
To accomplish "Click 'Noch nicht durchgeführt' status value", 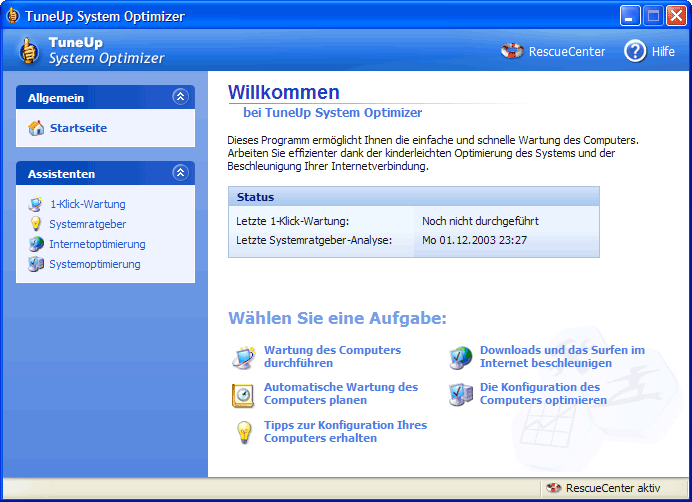I will click(480, 221).
